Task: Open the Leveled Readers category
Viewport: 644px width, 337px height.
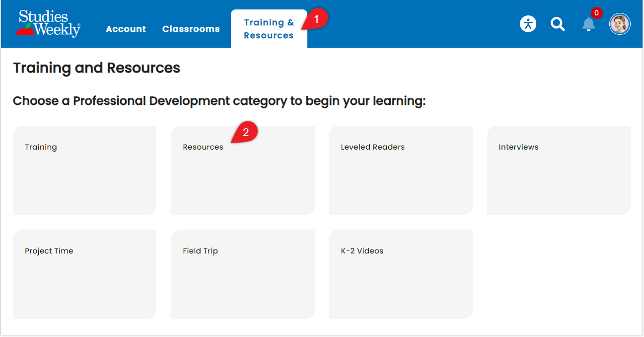Action: click(400, 170)
